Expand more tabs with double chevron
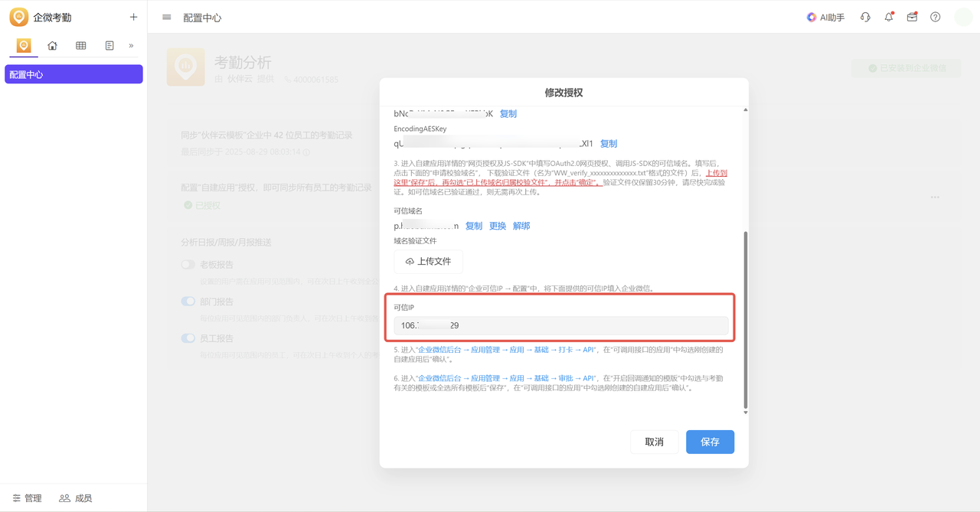The image size is (980, 512). 131,46
